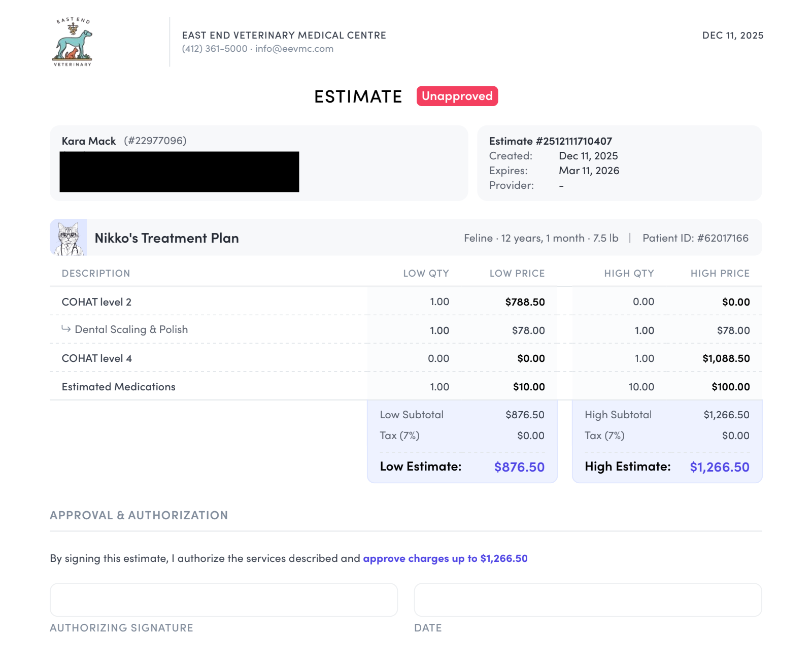Click the Kara Mack client name
The height and width of the screenshot is (667, 812).
pyautogui.click(x=89, y=141)
